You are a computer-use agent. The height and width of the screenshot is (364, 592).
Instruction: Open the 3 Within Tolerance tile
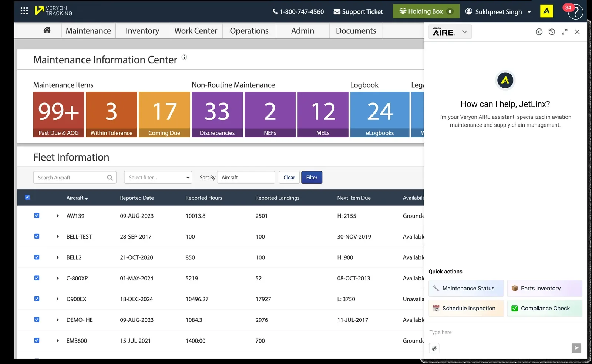(111, 114)
